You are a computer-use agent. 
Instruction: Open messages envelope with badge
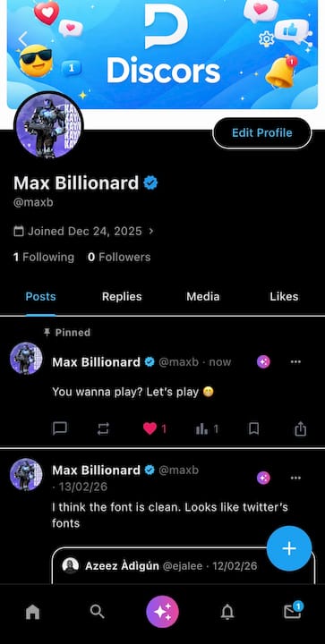pyautogui.click(x=293, y=611)
